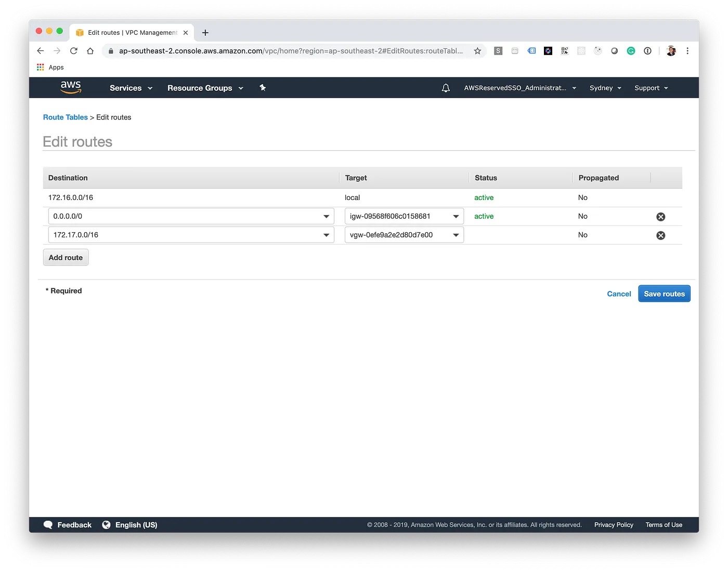Click active status in igw route row
The height and width of the screenshot is (571, 728).
(x=484, y=216)
